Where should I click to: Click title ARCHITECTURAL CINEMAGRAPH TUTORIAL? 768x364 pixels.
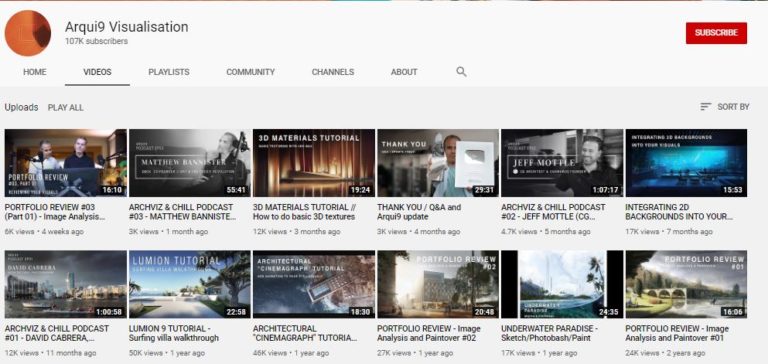coord(305,333)
